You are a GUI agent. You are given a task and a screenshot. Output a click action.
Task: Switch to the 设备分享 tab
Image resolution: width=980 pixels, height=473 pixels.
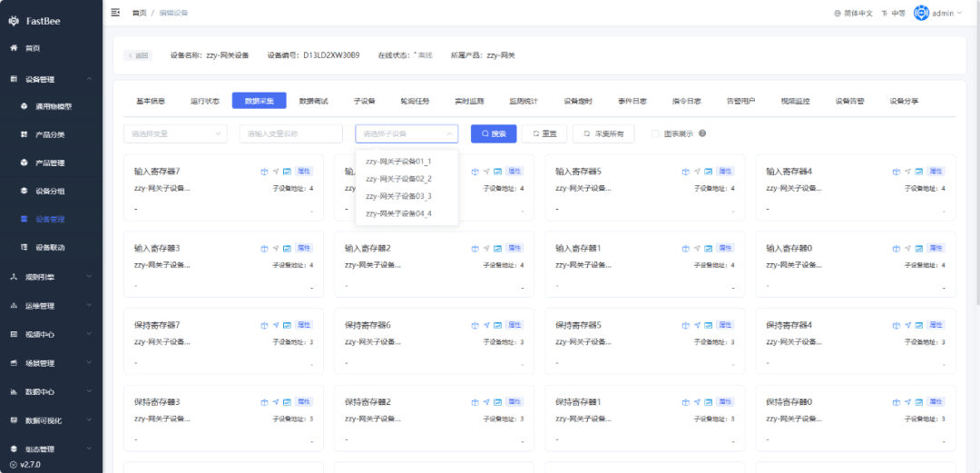[x=905, y=101]
